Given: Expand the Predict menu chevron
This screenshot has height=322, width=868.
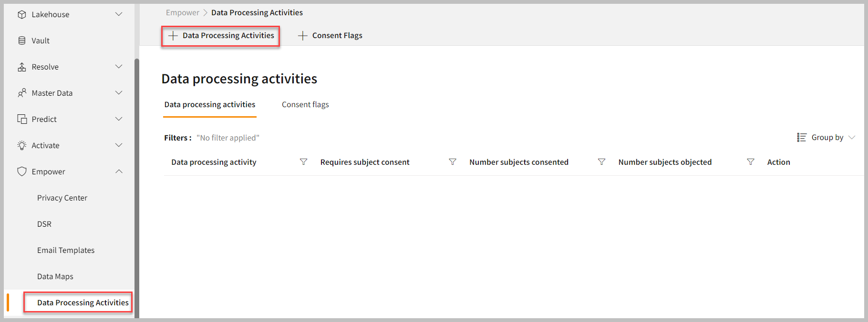Looking at the screenshot, I should pos(119,119).
